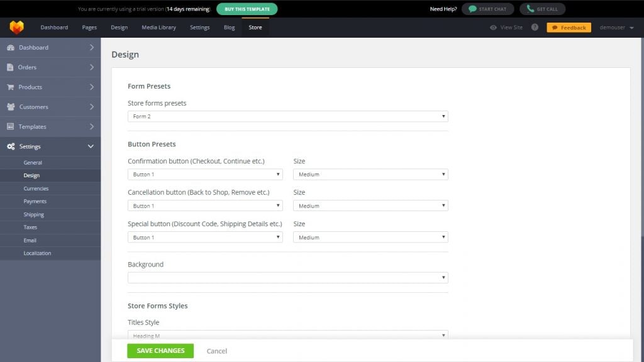The height and width of the screenshot is (362, 644).
Task: Open the Background dropdown
Action: coord(287,277)
